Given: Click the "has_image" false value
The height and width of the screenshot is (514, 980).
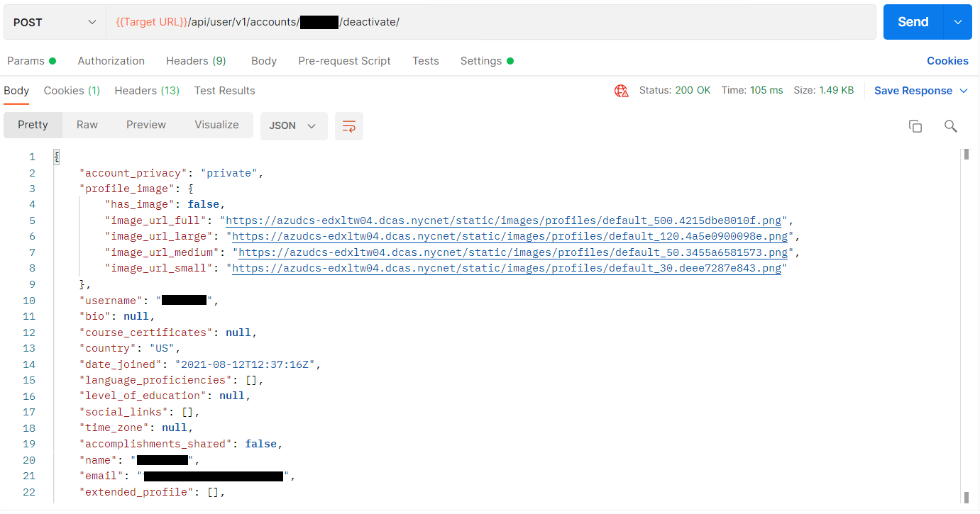Looking at the screenshot, I should (204, 204).
